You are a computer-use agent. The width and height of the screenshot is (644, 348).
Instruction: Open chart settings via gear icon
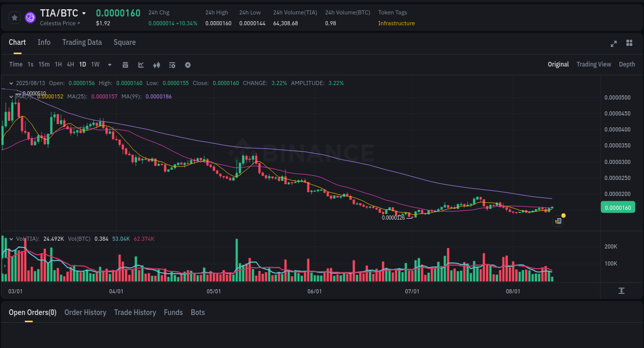point(188,64)
